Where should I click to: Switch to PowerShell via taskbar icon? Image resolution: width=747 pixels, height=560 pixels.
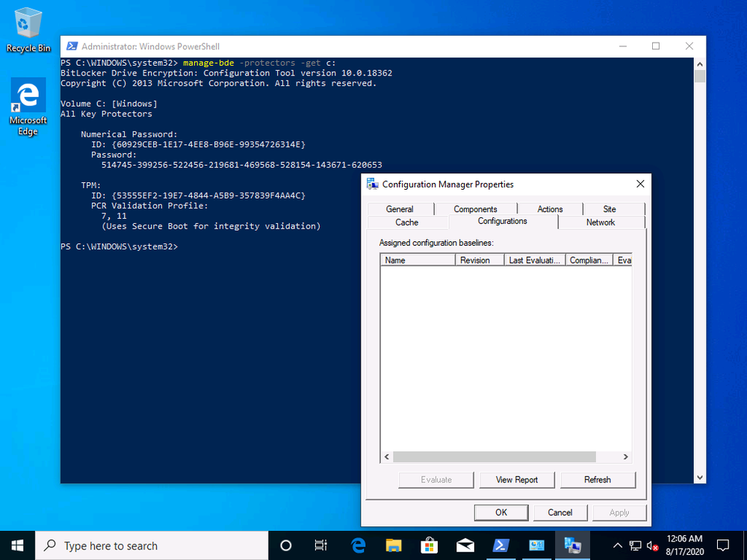(x=500, y=545)
